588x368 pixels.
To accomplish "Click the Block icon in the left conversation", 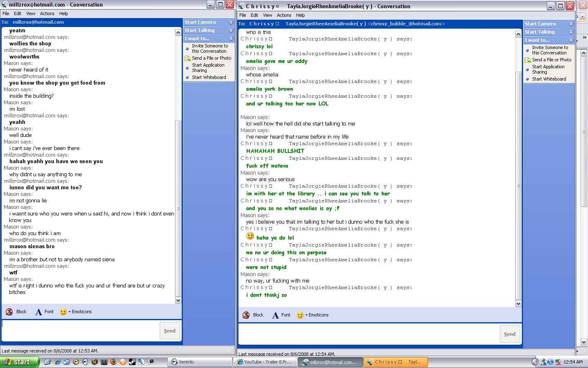I will click(x=9, y=312).
